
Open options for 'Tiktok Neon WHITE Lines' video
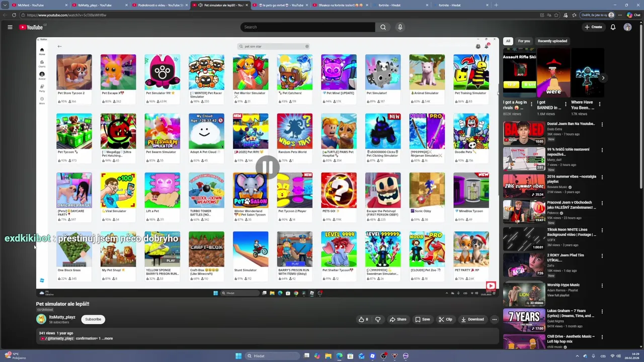(x=602, y=230)
